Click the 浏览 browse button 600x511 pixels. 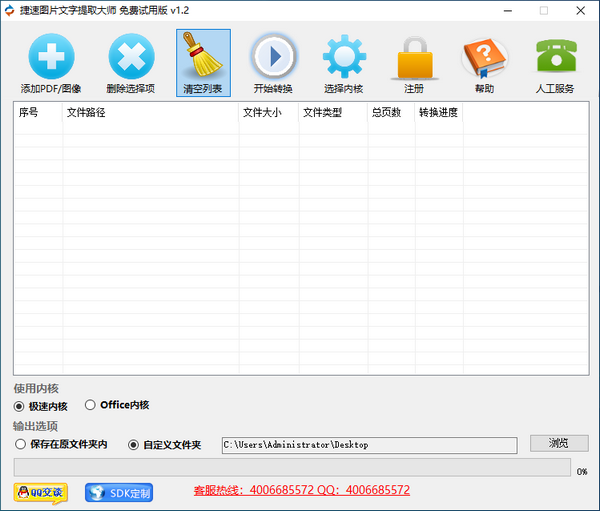tap(559, 443)
